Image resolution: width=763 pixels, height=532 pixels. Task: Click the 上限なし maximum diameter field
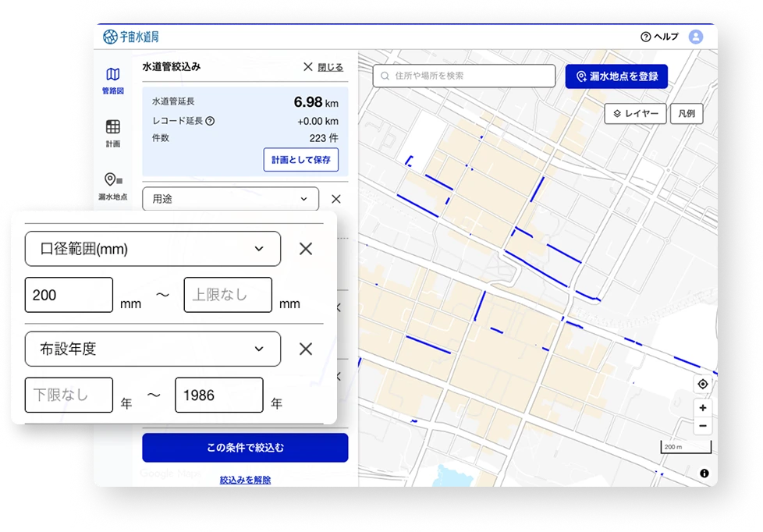click(x=228, y=295)
